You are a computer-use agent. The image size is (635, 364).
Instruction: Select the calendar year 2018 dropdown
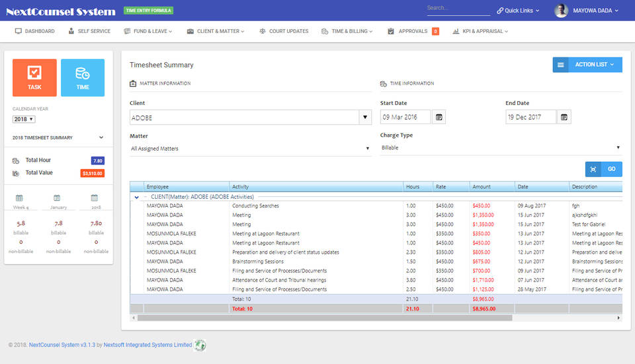[x=24, y=119]
